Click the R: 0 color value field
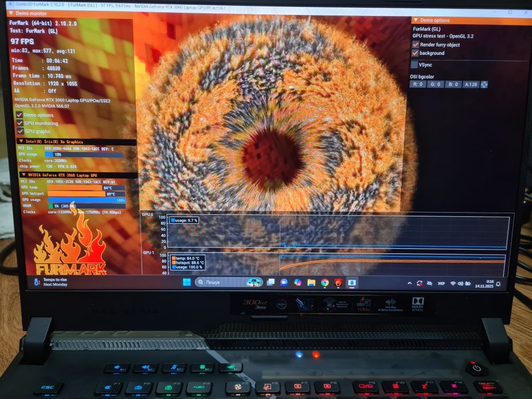The width and height of the screenshot is (532, 399). [x=418, y=84]
